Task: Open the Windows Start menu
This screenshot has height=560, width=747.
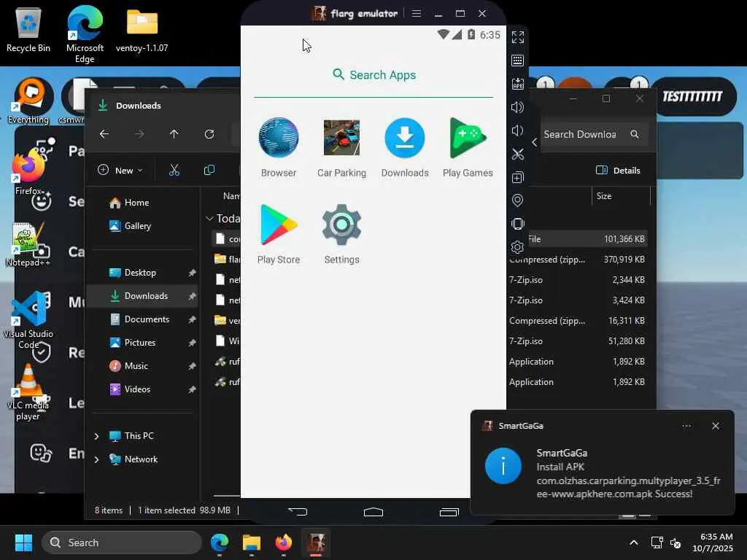Action: pos(23,542)
